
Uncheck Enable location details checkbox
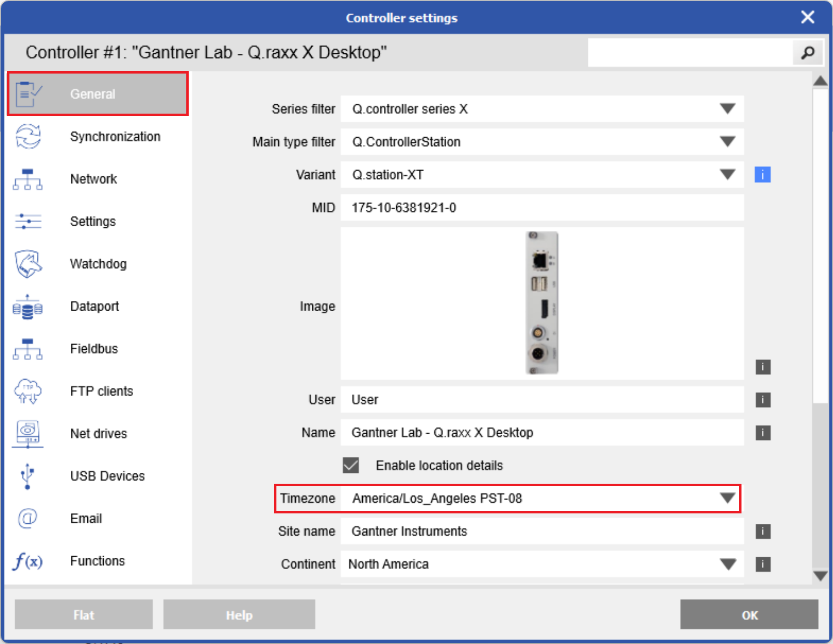[x=351, y=465]
